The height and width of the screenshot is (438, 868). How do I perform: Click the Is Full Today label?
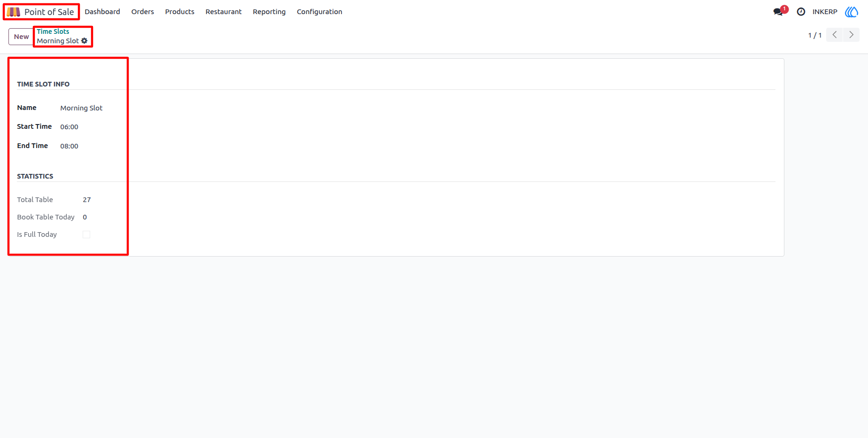coord(37,235)
